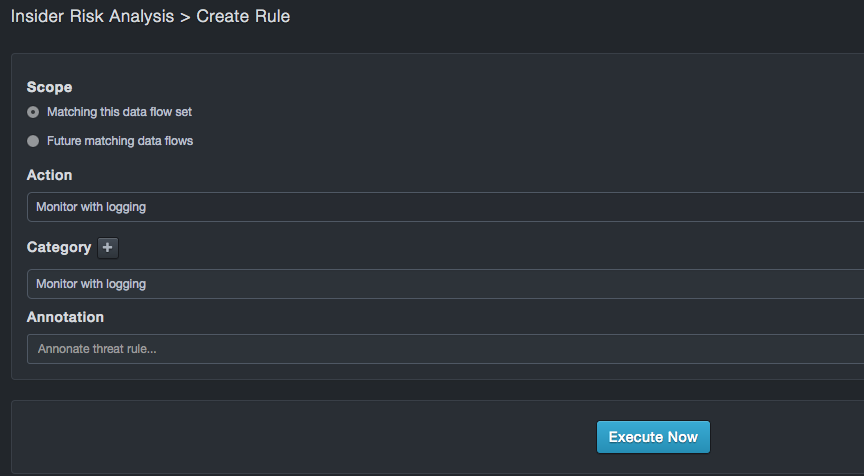
Task: Click the Scope section heading
Action: (x=49, y=87)
